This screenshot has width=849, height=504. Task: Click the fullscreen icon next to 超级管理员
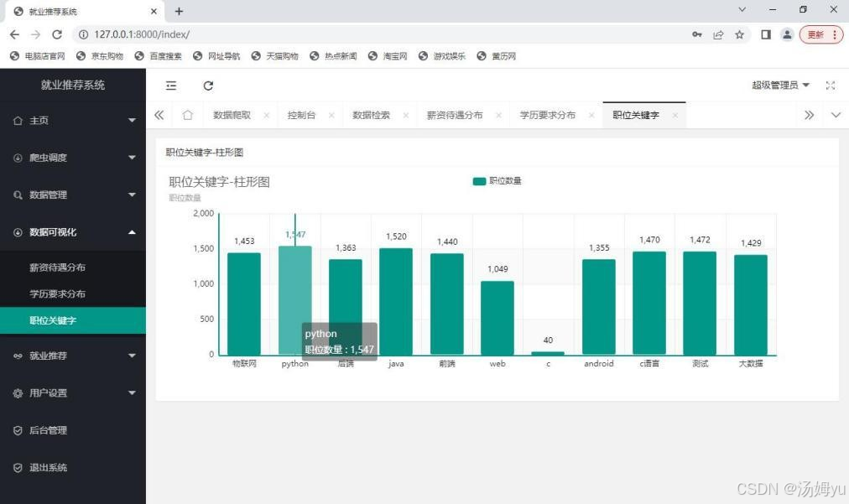coord(830,86)
